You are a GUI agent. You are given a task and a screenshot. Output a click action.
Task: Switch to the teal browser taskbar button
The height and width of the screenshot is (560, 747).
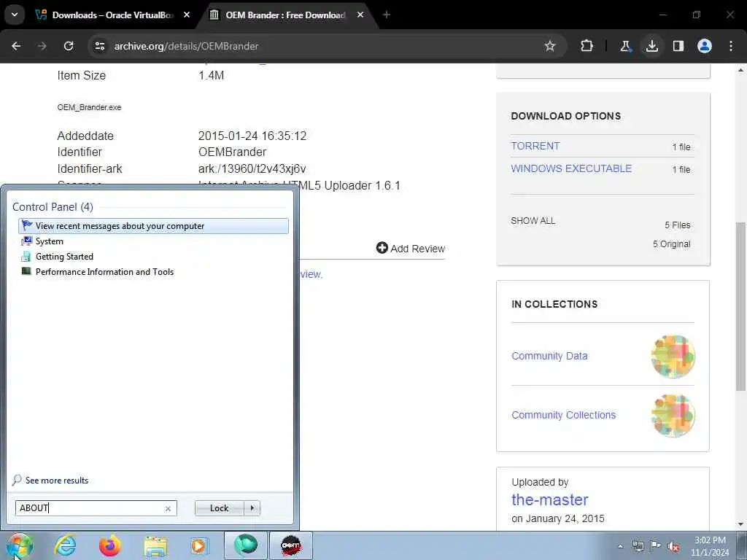click(246, 545)
